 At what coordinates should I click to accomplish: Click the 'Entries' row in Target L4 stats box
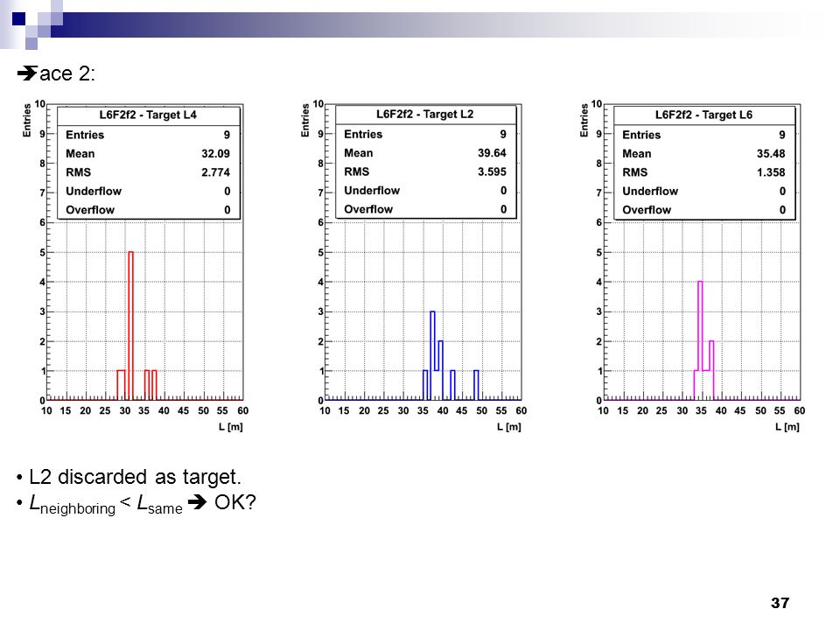(148, 135)
